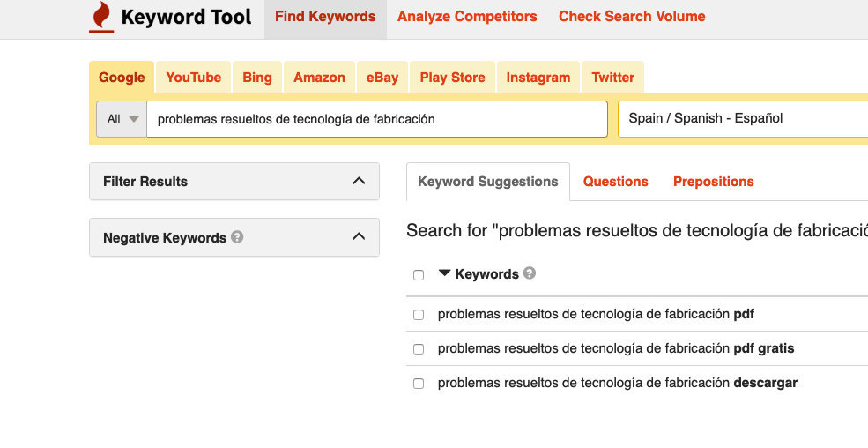The width and height of the screenshot is (868, 448).
Task: Click the Keyword Tool brand name
Action: (186, 17)
